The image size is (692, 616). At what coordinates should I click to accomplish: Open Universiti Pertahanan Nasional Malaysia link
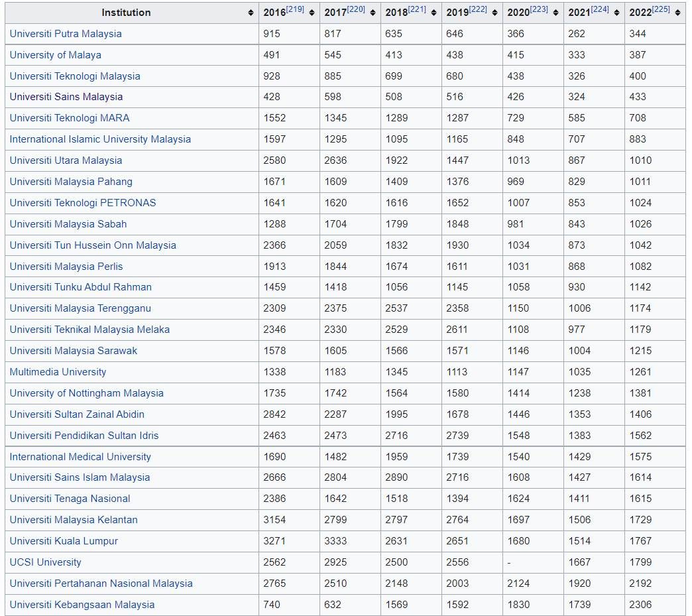pos(101,584)
